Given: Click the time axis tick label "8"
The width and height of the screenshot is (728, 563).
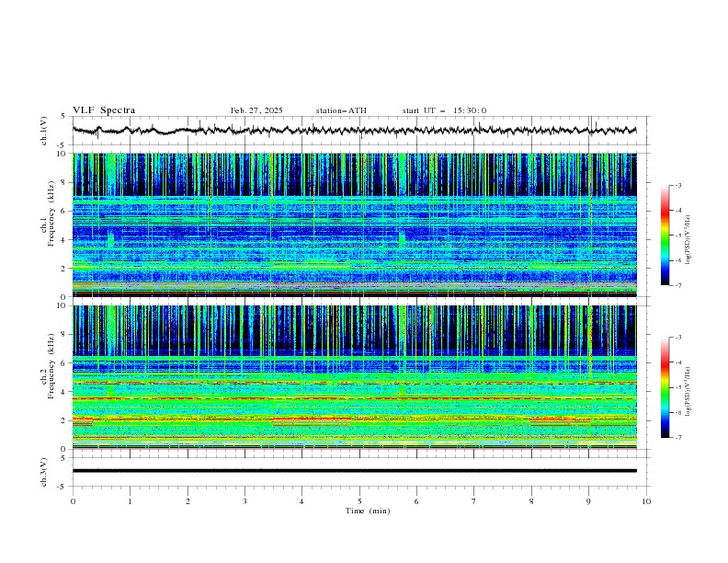Looking at the screenshot, I should (x=531, y=501).
